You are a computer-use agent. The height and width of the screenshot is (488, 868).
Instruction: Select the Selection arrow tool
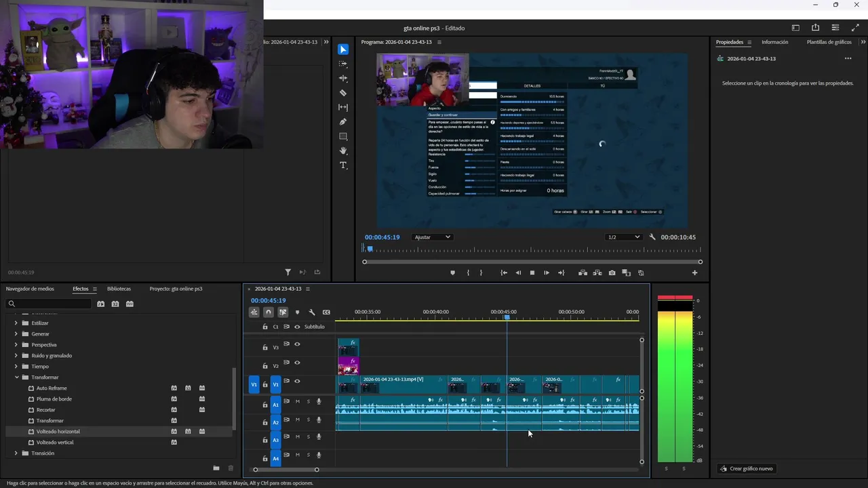(343, 49)
